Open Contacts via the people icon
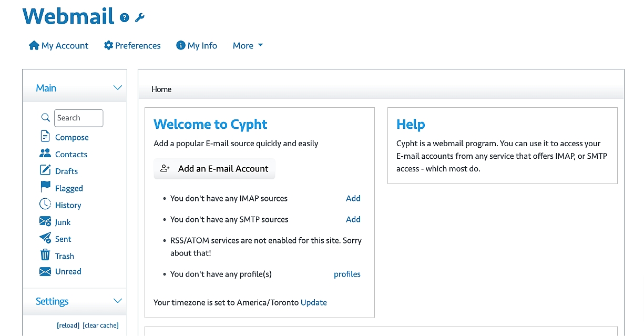 [x=45, y=154]
